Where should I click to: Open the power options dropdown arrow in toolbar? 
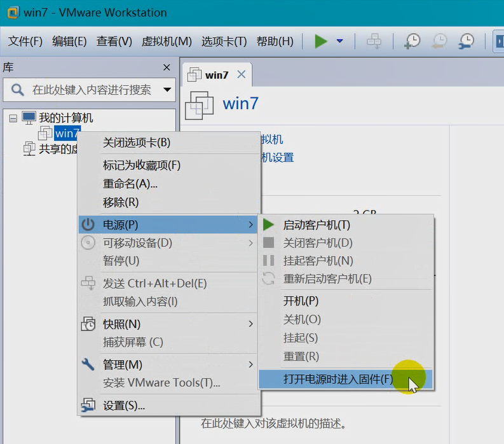[339, 41]
